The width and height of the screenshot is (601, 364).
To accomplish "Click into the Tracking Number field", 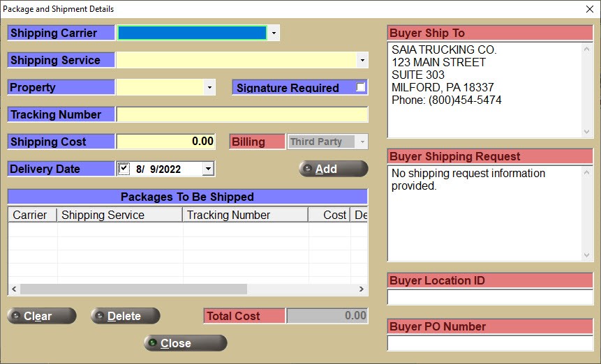I will click(x=242, y=114).
